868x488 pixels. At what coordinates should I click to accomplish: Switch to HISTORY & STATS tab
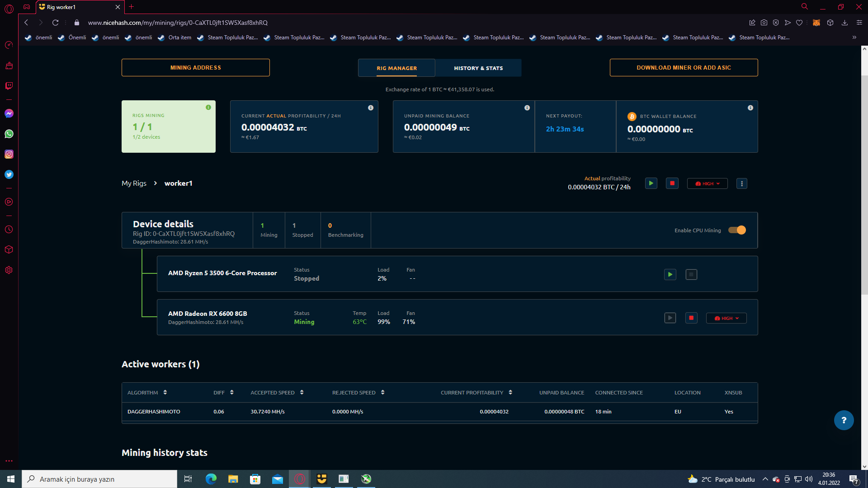[478, 68]
